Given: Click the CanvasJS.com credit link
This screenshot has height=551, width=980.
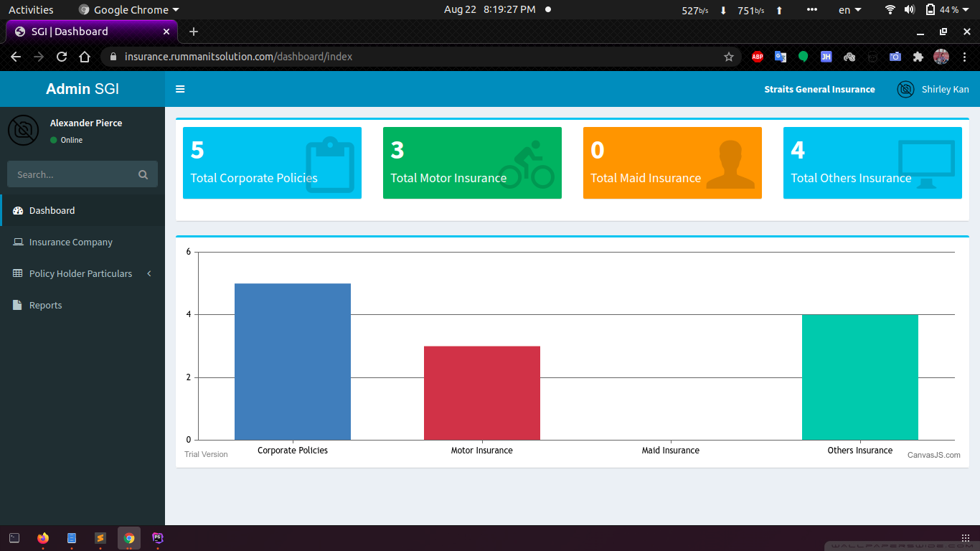Looking at the screenshot, I should [933, 455].
